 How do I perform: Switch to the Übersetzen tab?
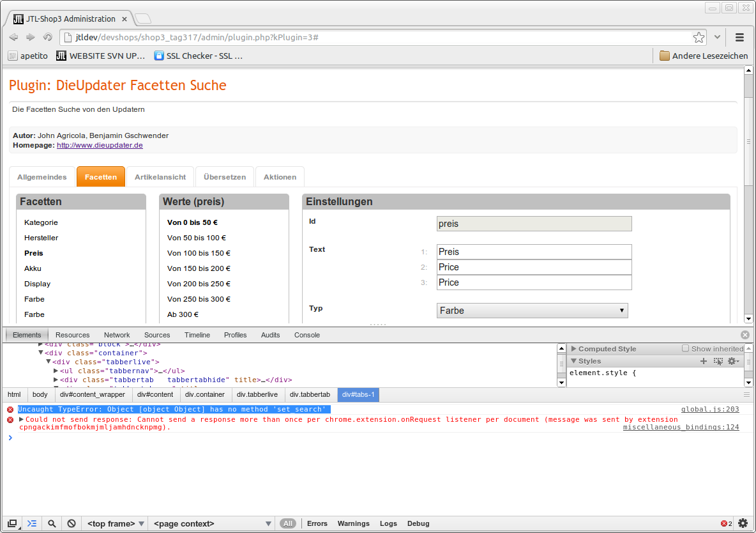point(225,177)
